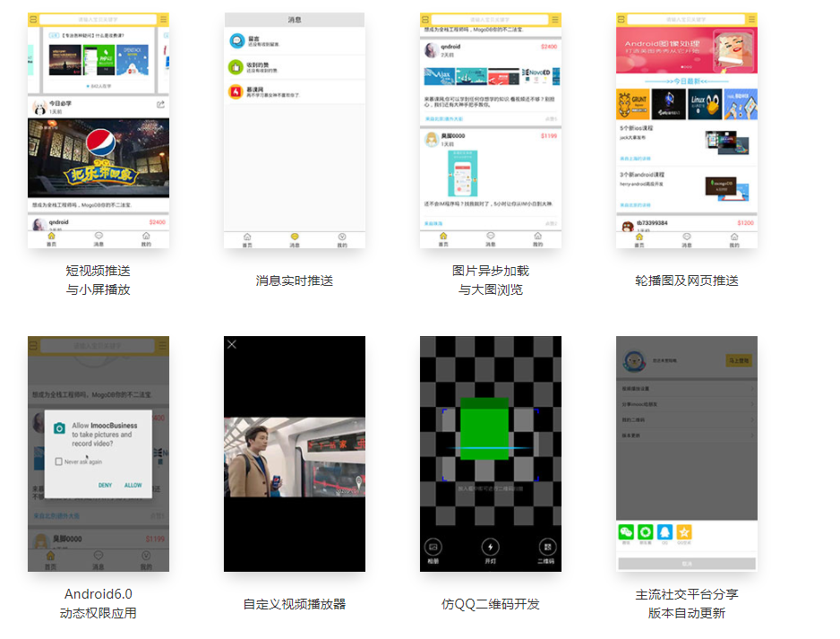Tap the 二维码 icon in scanner toolbar
This screenshot has height=639, width=840.
[549, 546]
